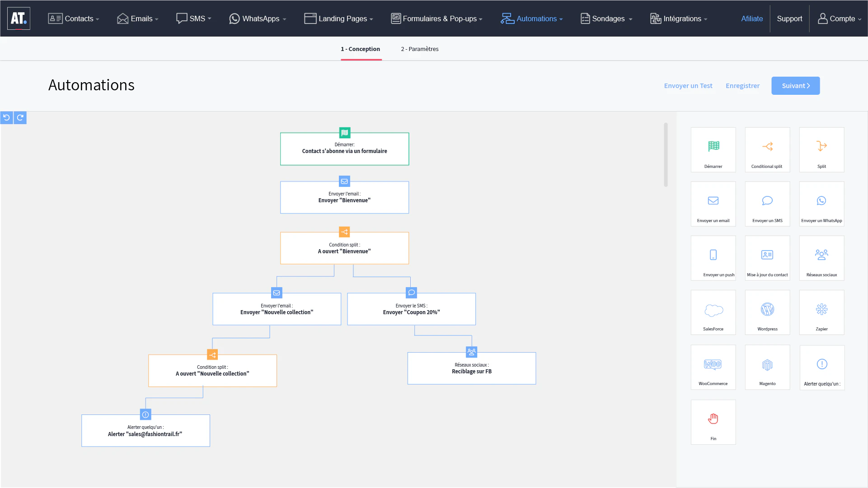The width and height of the screenshot is (868, 488).
Task: Select the Envoyer "Nouvelle collection" node
Action: point(277,309)
